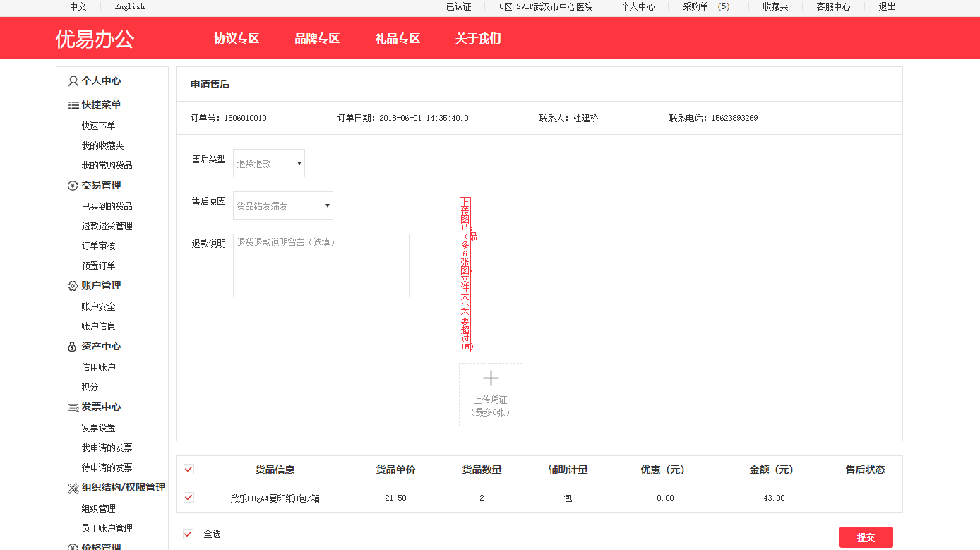Click the 退款说明 text area
Screen dimensions: 980x550
click(321, 265)
